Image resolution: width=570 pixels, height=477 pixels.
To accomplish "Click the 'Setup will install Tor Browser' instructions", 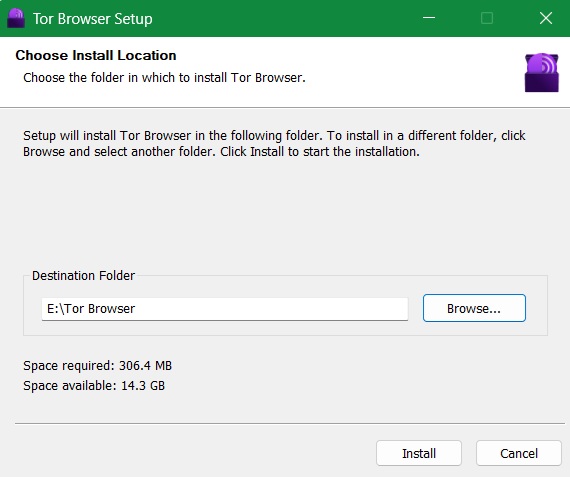I will pos(274,143).
